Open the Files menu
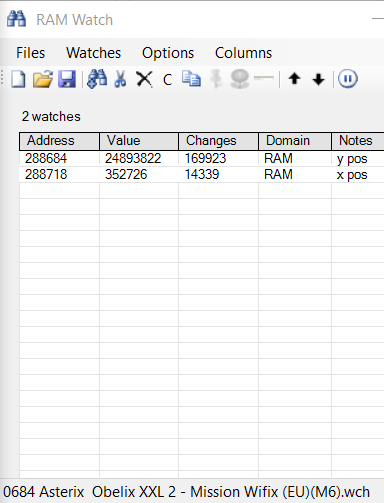Screen dimensions: 384x503 point(30,53)
